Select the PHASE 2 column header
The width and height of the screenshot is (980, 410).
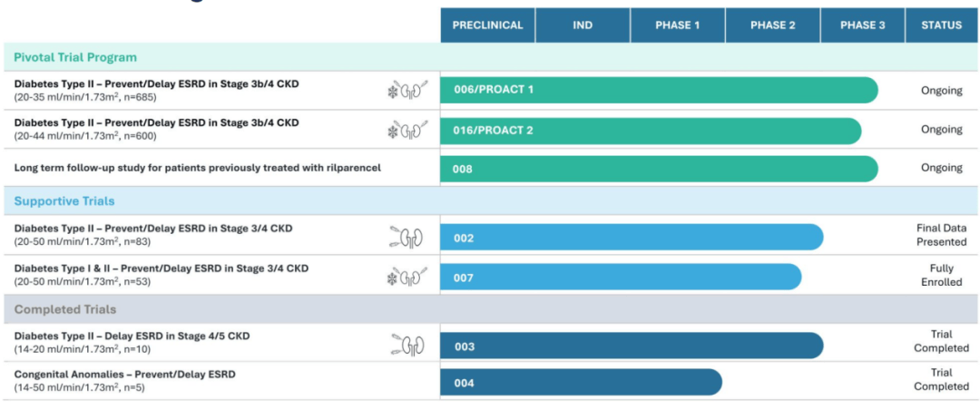click(772, 25)
